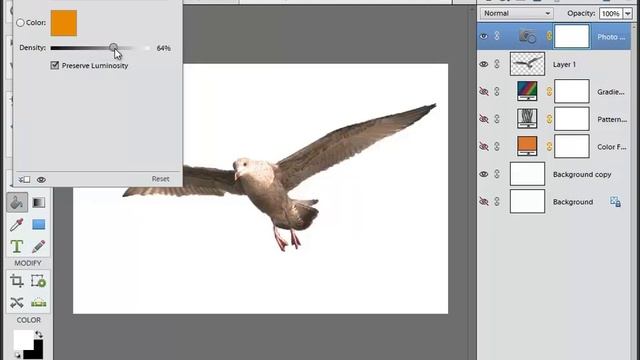Show the Color Fill layer
This screenshot has height=360, width=640.
[484, 146]
